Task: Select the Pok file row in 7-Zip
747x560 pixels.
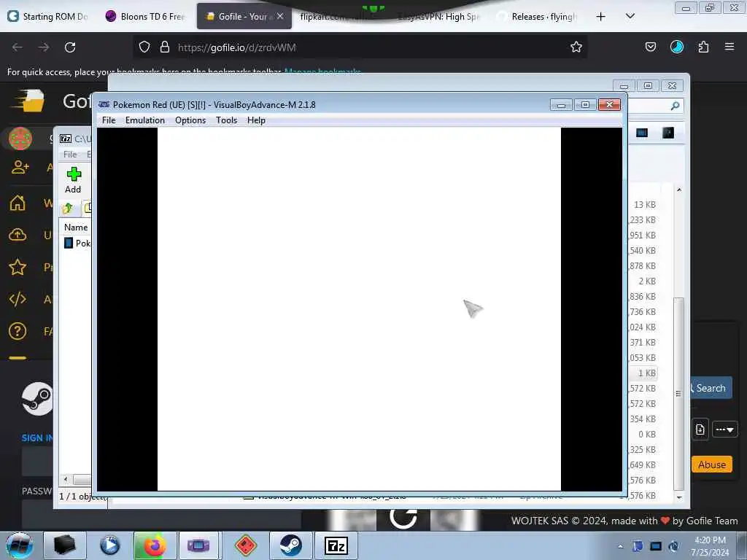Action: (x=77, y=244)
